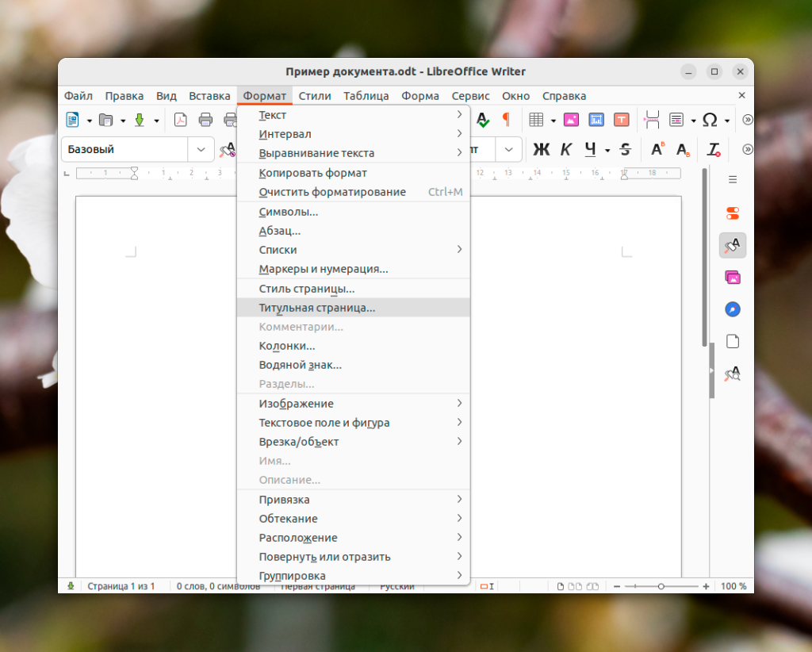This screenshot has height=652, width=812.
Task: Open the paragraph style dropdown arrow
Action: (201, 150)
